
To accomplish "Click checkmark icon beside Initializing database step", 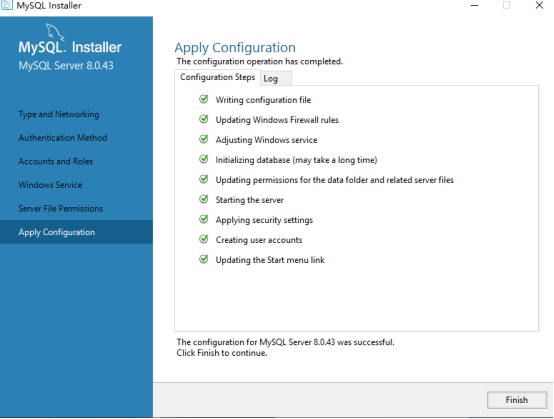I will tap(204, 159).
